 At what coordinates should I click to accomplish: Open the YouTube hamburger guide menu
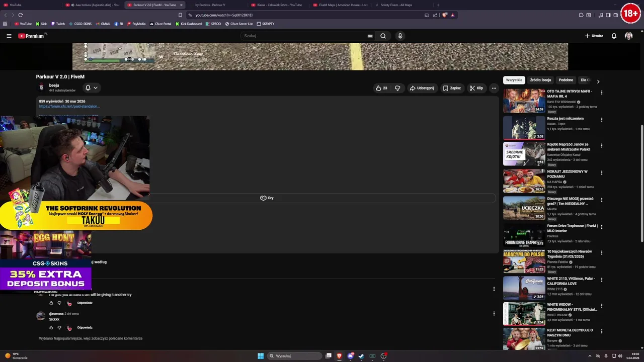(x=9, y=36)
